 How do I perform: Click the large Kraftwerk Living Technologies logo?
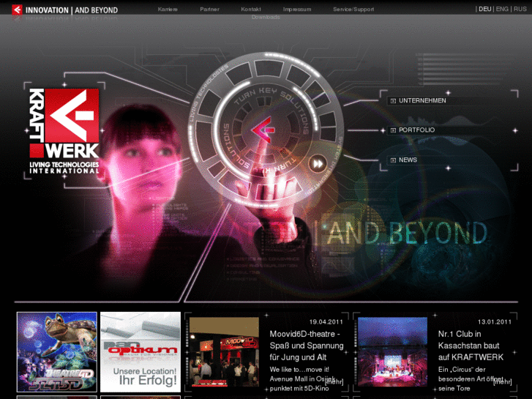pos(64,132)
